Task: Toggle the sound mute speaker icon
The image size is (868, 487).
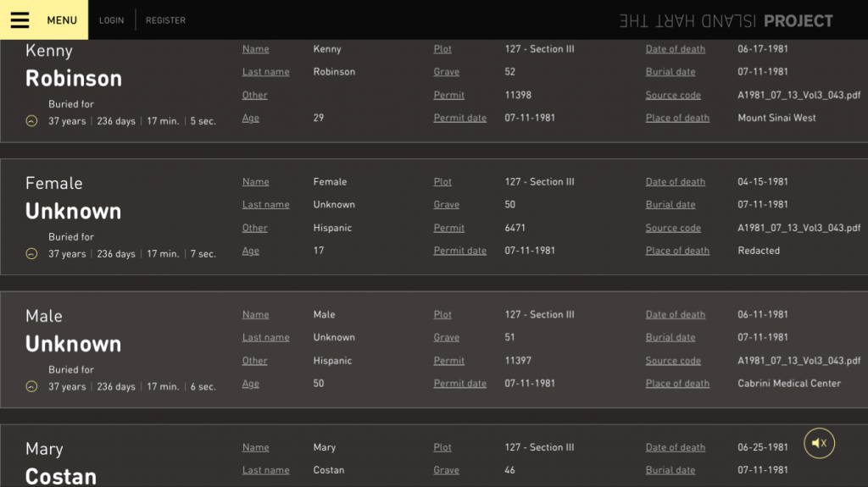Action: [x=819, y=443]
